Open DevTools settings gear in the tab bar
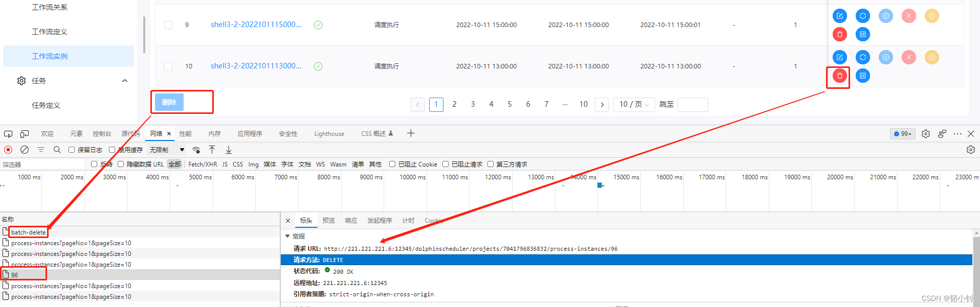Viewport: 980px width, 307px height. point(926,134)
